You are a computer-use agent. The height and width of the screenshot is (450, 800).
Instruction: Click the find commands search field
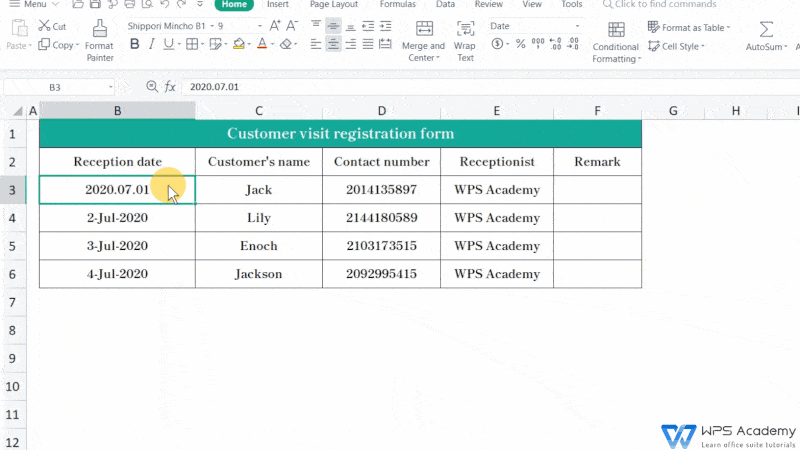coord(659,4)
